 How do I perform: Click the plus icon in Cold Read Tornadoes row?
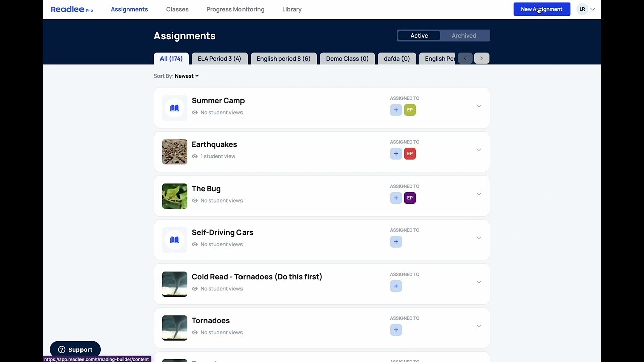396,286
